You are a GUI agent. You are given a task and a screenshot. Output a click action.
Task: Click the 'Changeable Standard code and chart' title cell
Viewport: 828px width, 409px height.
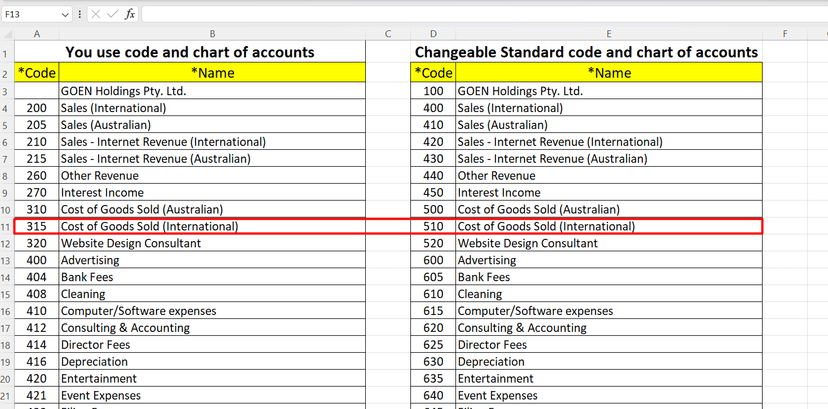pos(587,52)
